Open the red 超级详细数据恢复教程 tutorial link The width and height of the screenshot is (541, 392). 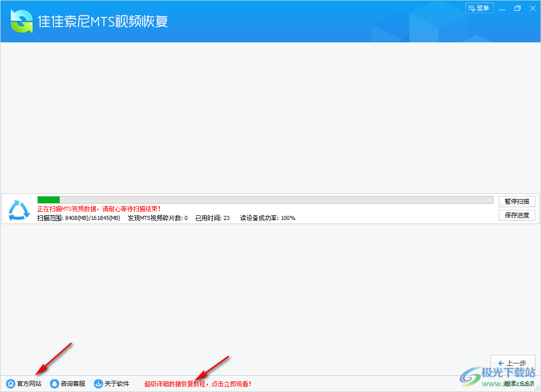(198, 384)
